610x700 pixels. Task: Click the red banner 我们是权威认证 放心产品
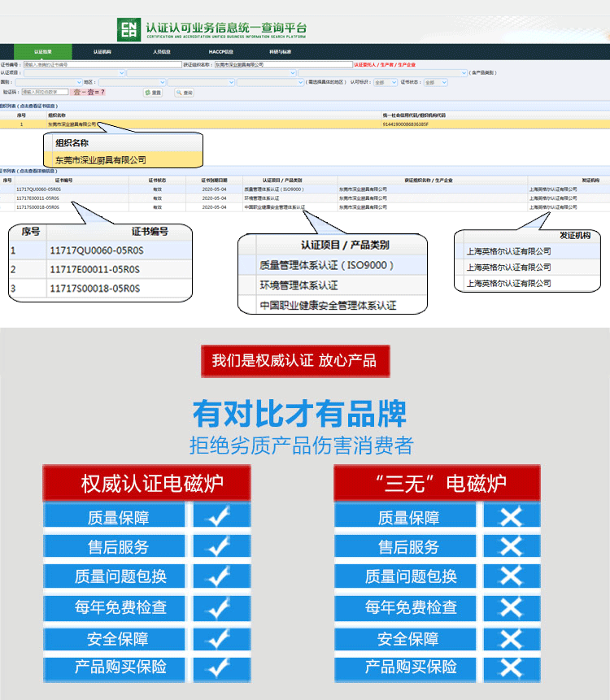[295, 361]
